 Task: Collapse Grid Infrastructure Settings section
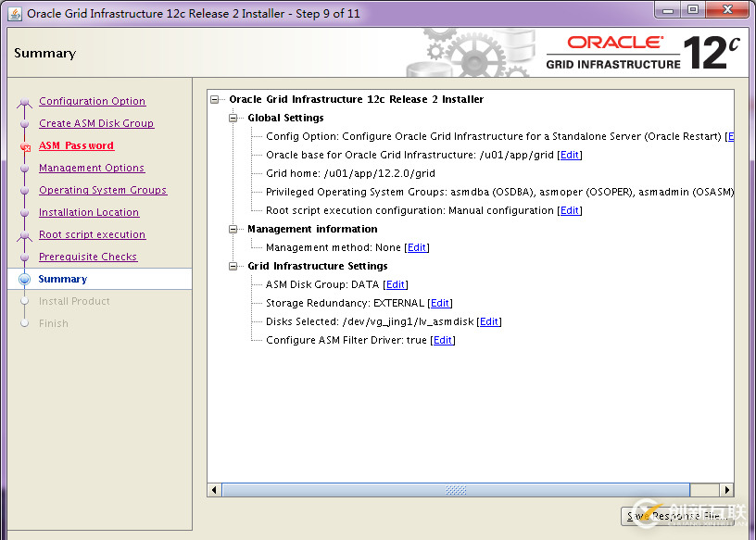pyautogui.click(x=233, y=266)
